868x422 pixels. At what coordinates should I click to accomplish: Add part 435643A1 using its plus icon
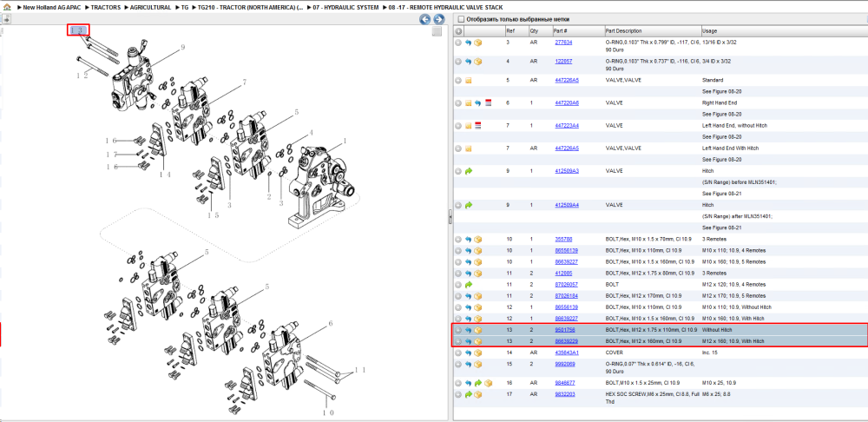[x=458, y=353]
